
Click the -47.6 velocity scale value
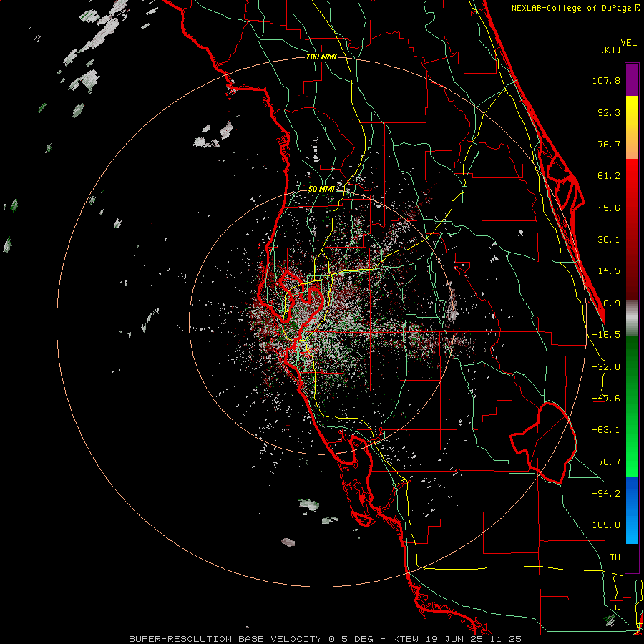[x=606, y=399]
